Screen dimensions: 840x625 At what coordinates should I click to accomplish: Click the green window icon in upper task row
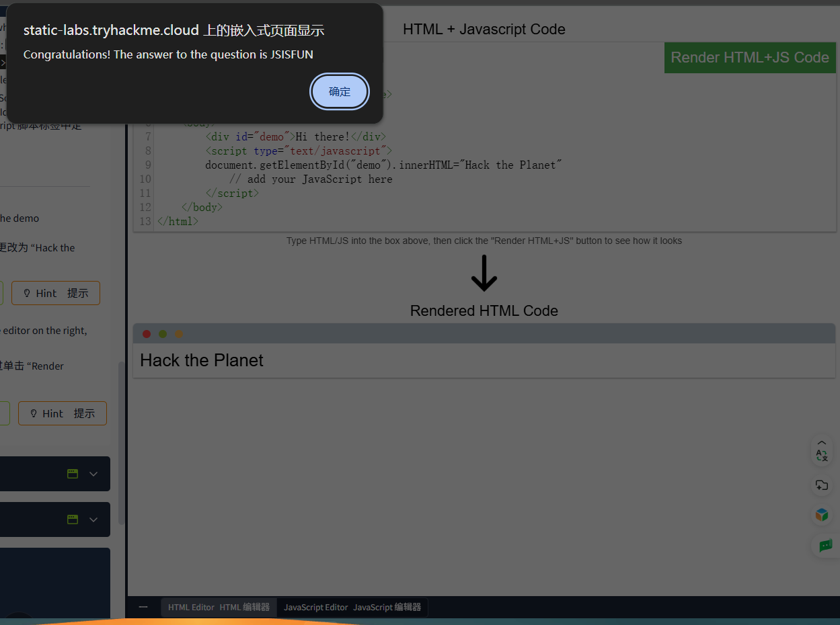[73, 474]
